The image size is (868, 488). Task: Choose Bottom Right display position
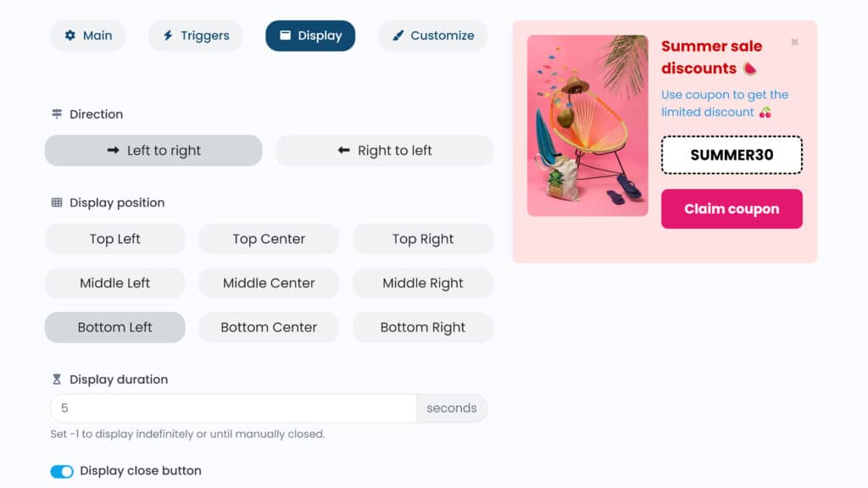422,327
